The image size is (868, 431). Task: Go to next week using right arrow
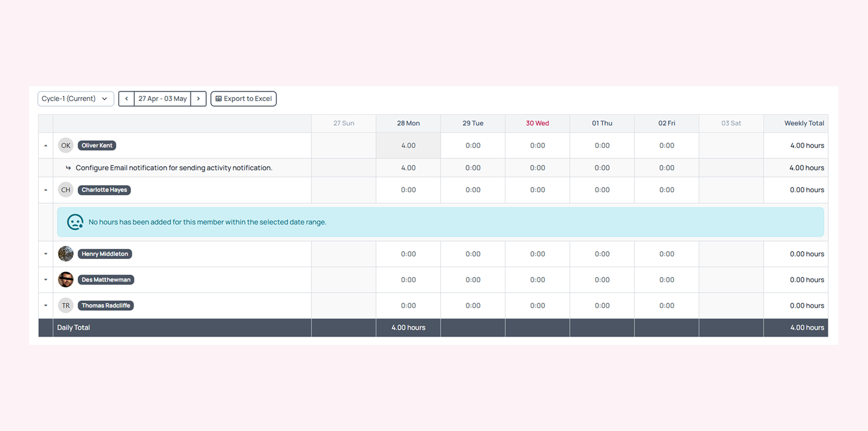pyautogui.click(x=198, y=99)
